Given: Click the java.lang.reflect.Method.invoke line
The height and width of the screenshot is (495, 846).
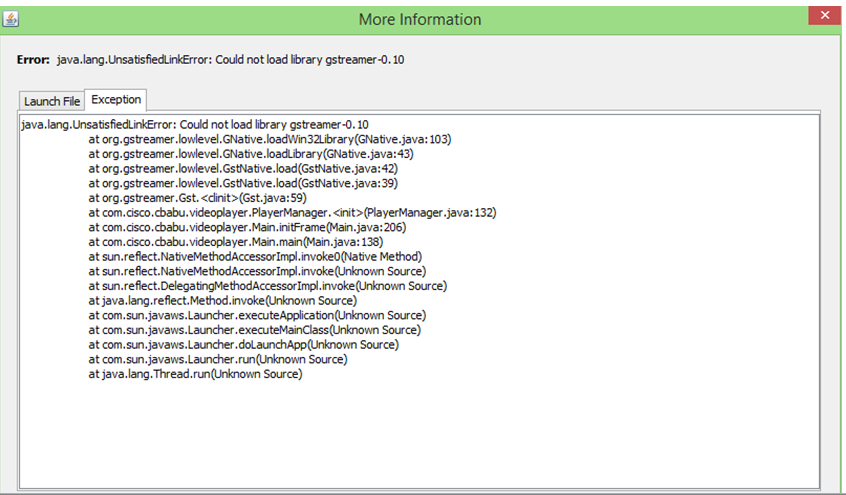Looking at the screenshot, I should [223, 300].
